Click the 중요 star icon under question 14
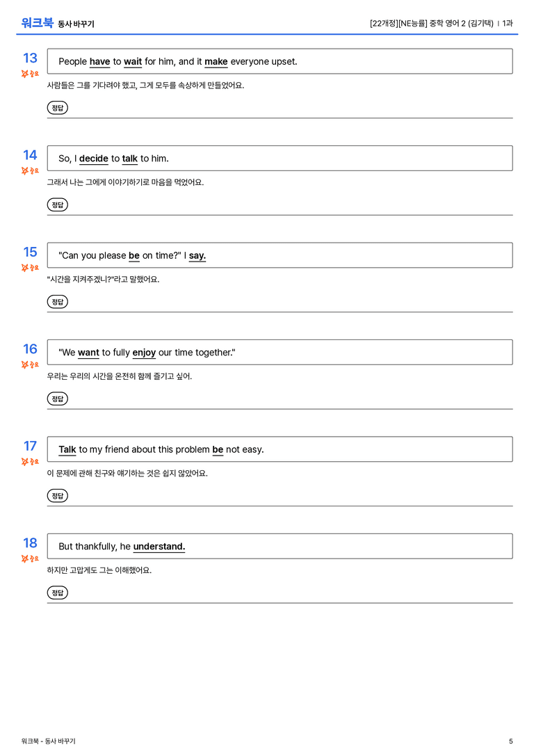 coord(30,170)
